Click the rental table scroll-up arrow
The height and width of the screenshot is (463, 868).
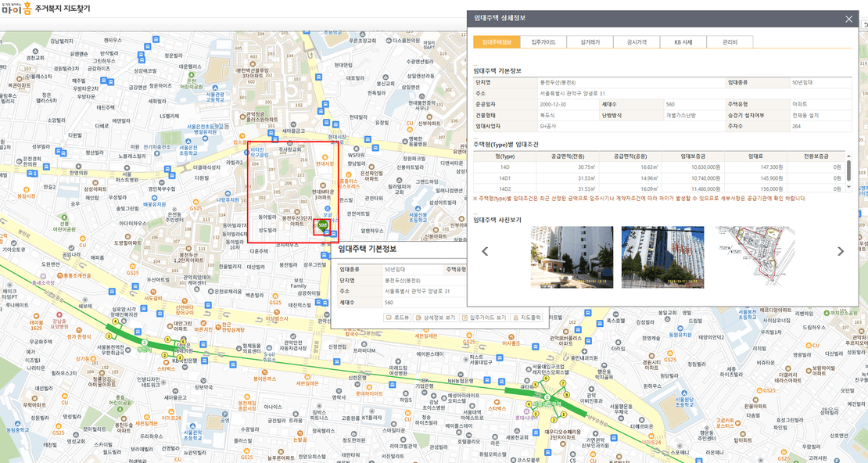[848, 156]
